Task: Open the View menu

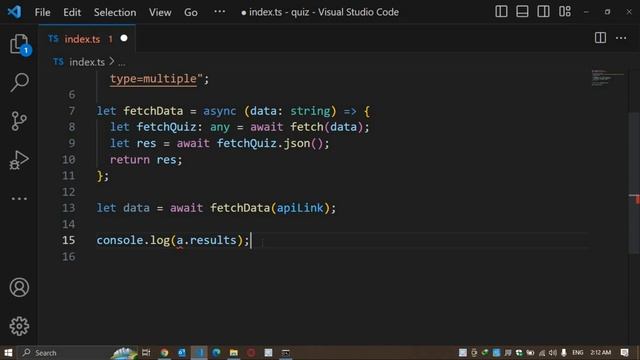Action: (x=160, y=12)
